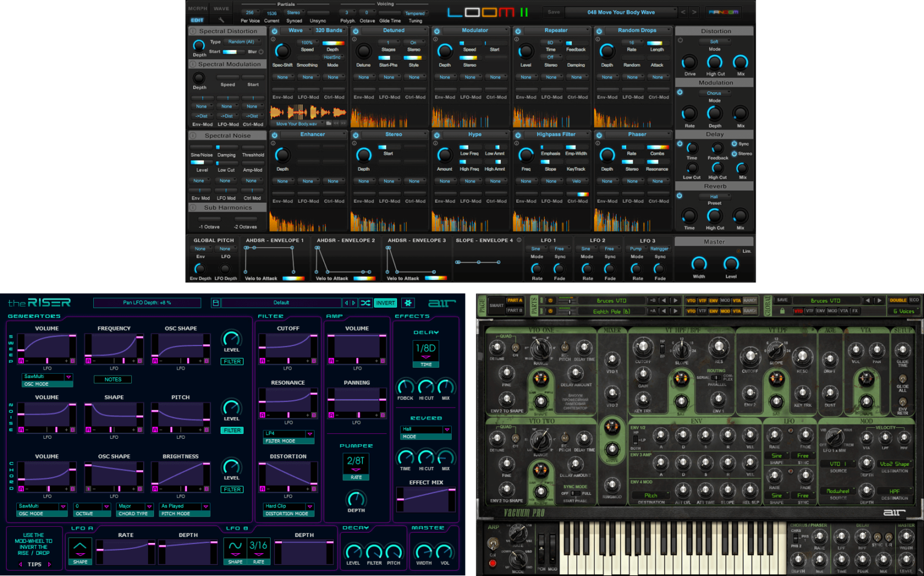Toggle Part A power icon beside Bruces VTO
924x576 pixels.
(x=550, y=300)
